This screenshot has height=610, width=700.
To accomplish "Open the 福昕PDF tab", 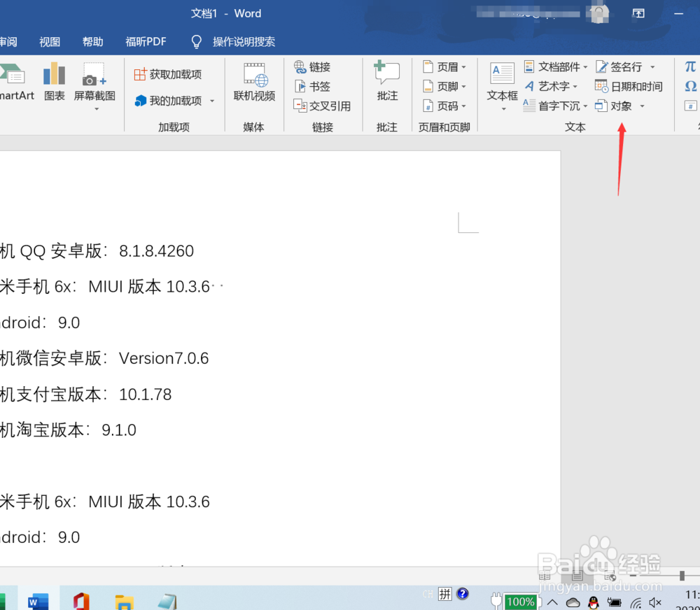I will point(146,42).
